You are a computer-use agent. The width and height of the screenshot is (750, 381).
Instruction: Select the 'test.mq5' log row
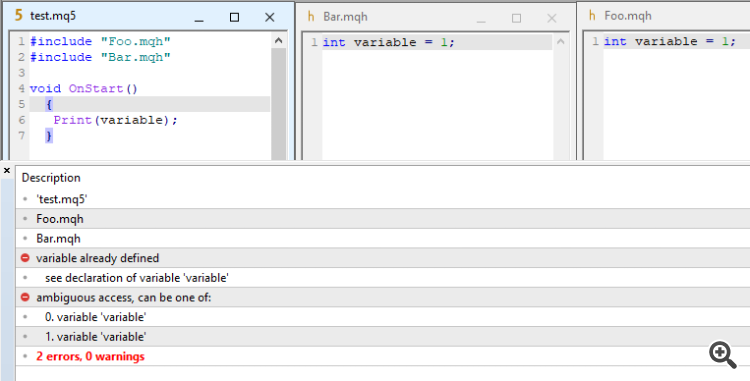pos(383,199)
